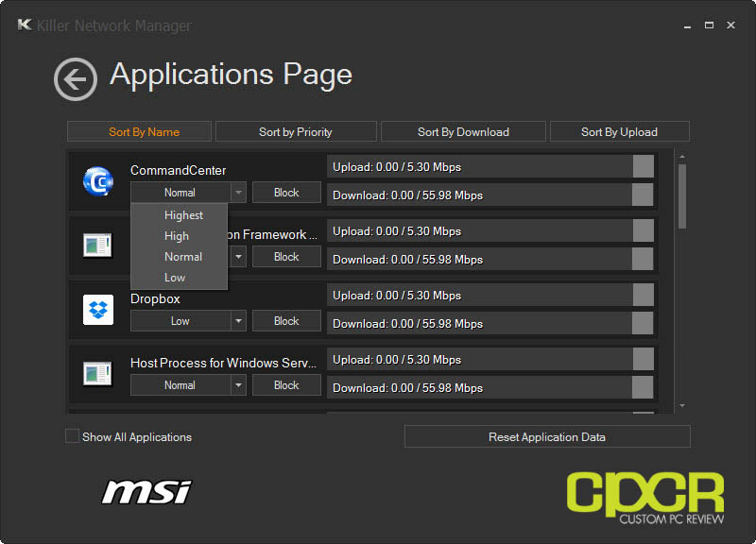Viewport: 756px width, 544px height.
Task: Click Host Process's Download limit bar
Action: (490, 387)
